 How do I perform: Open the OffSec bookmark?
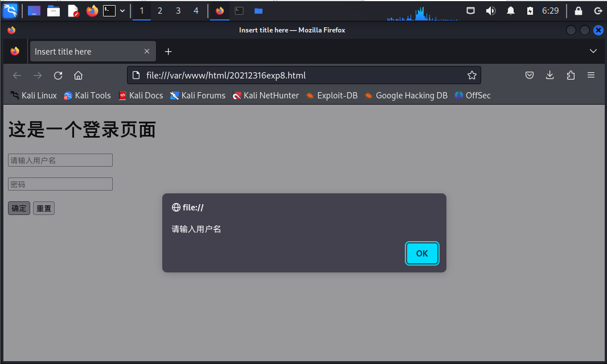(x=473, y=96)
